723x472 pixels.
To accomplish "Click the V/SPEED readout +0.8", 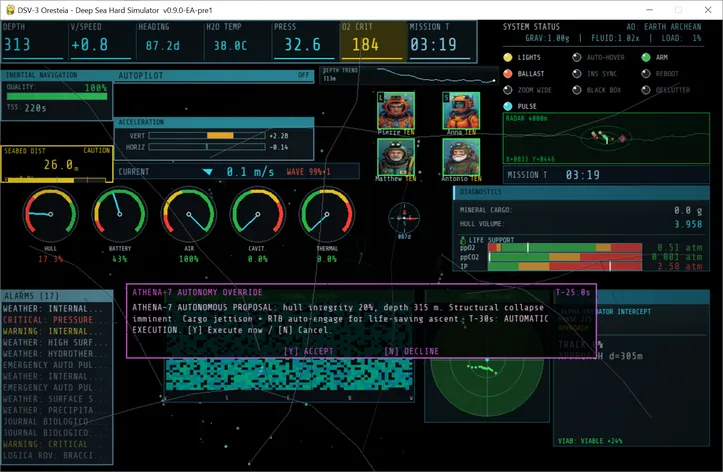I will pos(89,45).
